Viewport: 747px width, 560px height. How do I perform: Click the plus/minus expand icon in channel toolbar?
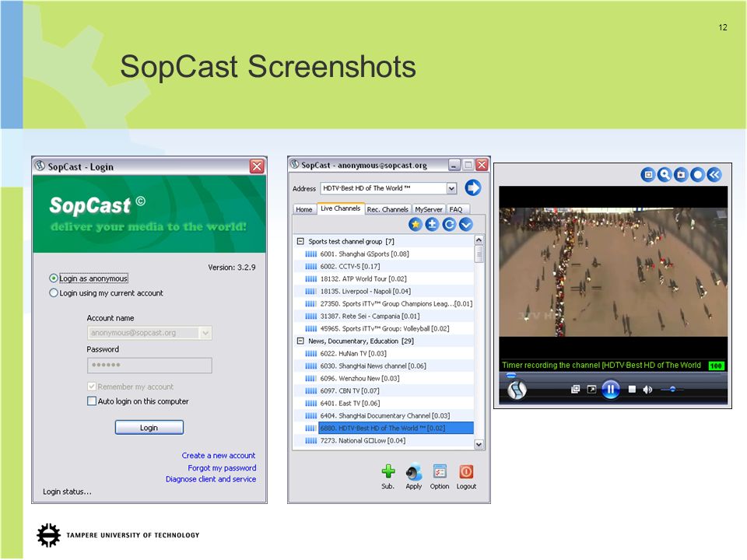tap(432, 224)
